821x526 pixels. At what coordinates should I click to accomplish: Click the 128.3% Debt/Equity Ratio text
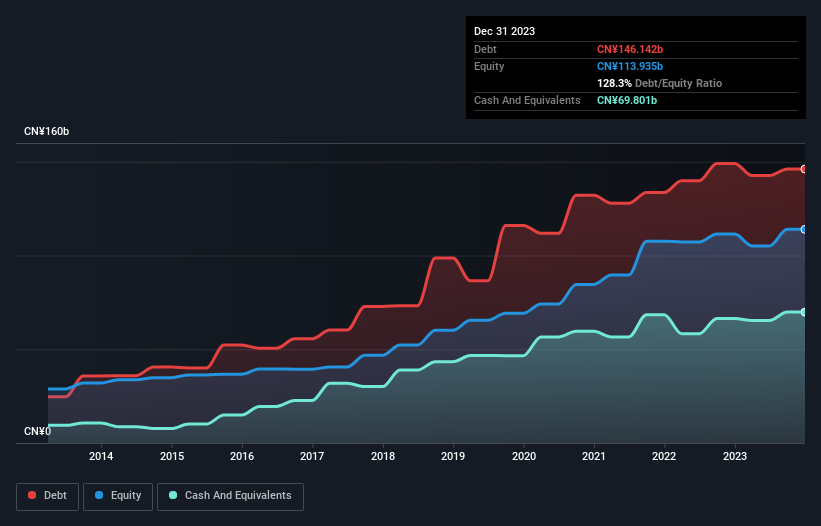tap(659, 83)
